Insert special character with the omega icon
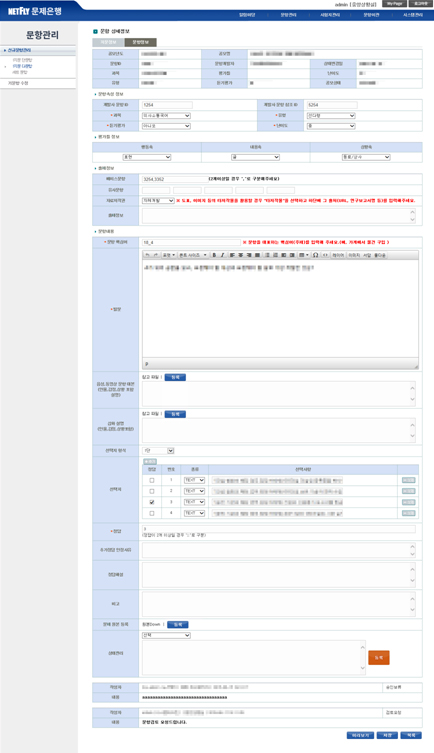 (315, 255)
